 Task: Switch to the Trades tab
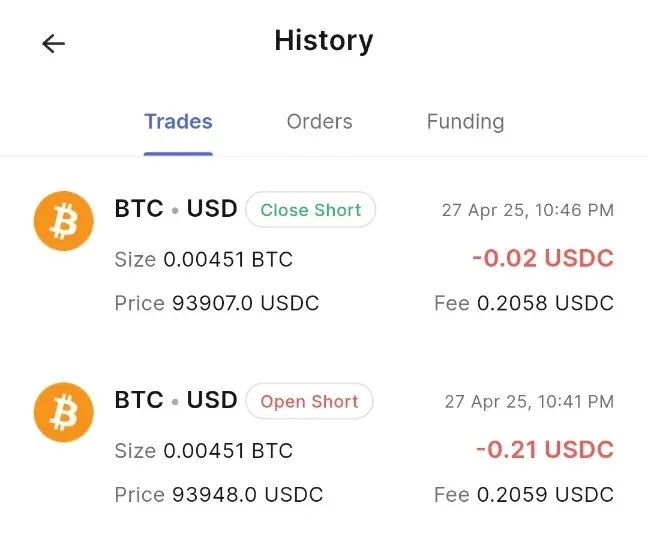click(x=178, y=122)
